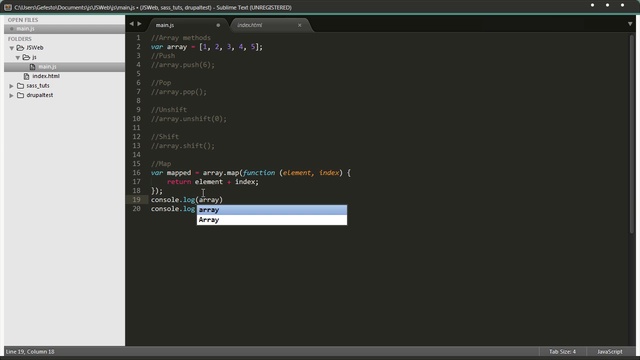Viewport: 640px width, 360px height.
Task: Click line number 16 in gutter
Action: coord(136,173)
